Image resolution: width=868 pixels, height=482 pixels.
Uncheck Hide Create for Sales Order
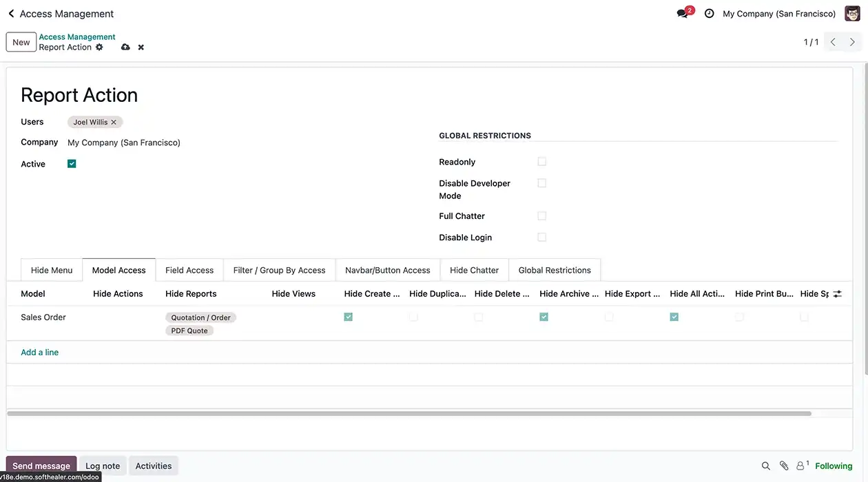(x=348, y=317)
